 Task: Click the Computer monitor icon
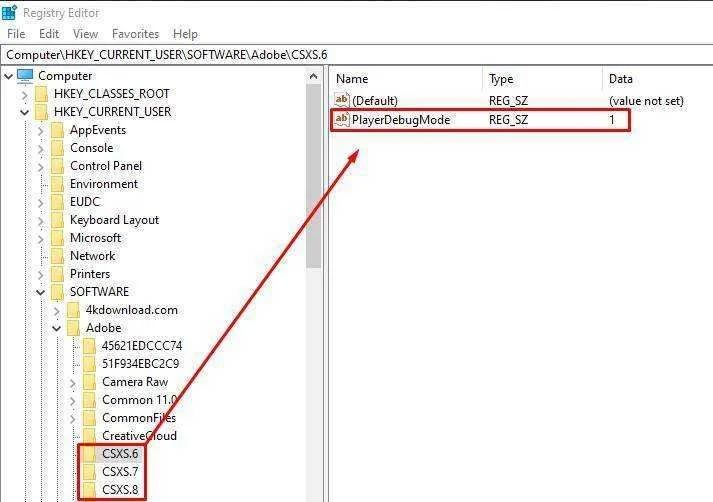tap(25, 76)
